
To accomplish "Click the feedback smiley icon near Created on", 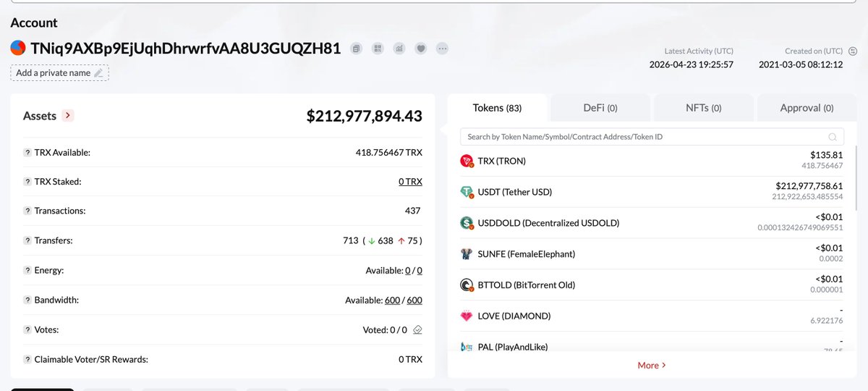I will [x=852, y=51].
